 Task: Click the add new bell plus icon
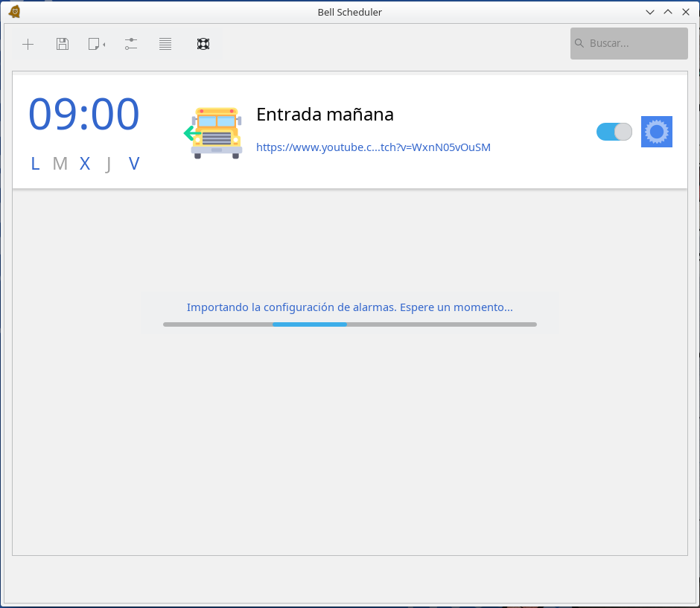tap(28, 44)
